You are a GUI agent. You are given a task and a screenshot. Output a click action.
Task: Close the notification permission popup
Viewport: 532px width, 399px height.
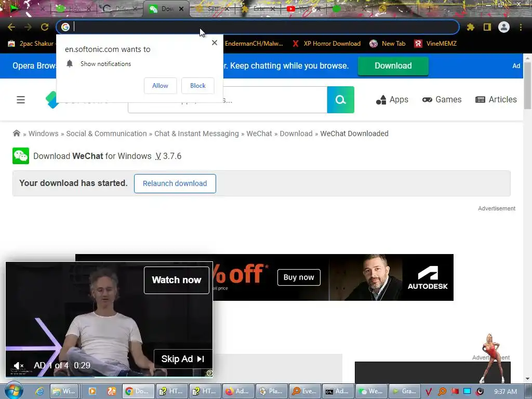pyautogui.click(x=215, y=43)
